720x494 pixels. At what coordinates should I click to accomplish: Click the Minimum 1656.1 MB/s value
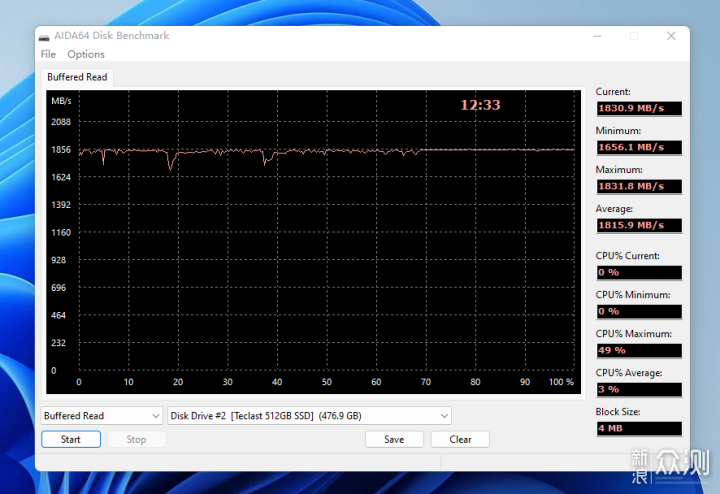639,147
